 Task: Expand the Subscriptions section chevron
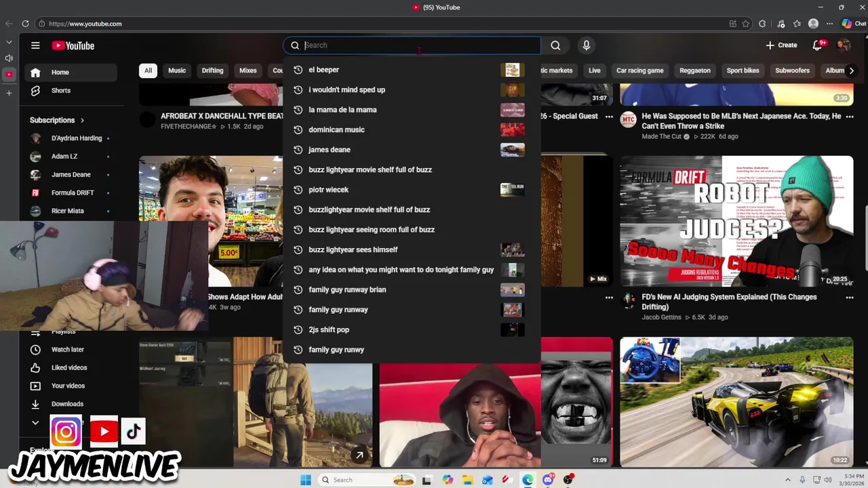(x=83, y=121)
